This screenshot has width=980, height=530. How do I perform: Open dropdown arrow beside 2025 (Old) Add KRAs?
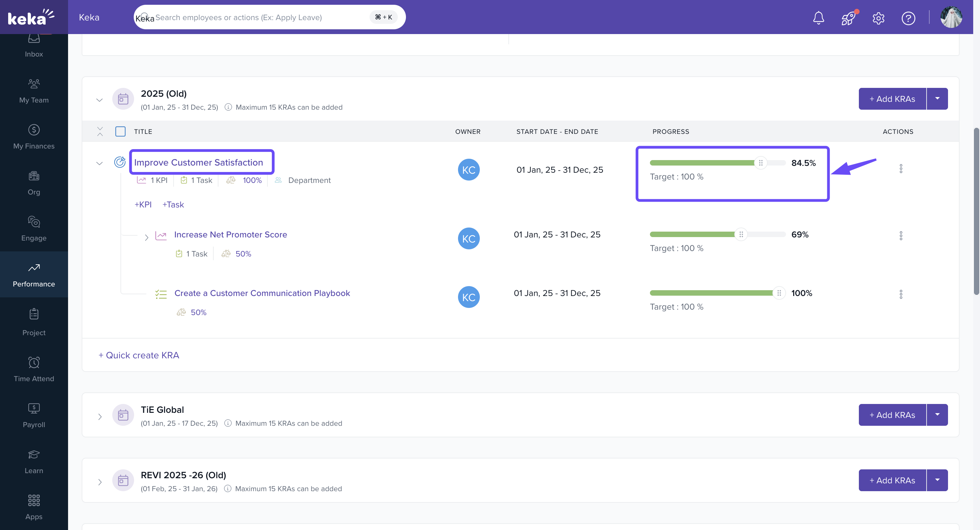pyautogui.click(x=937, y=99)
